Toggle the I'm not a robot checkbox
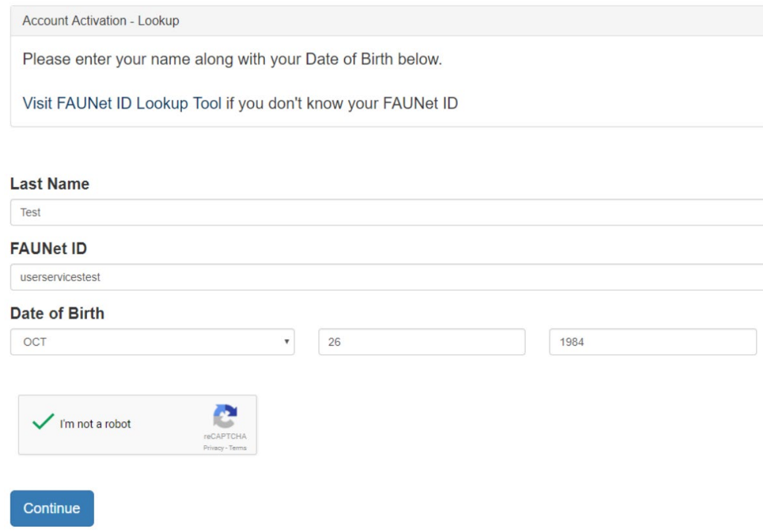Viewport: 763px width, 532px height. tap(43, 421)
